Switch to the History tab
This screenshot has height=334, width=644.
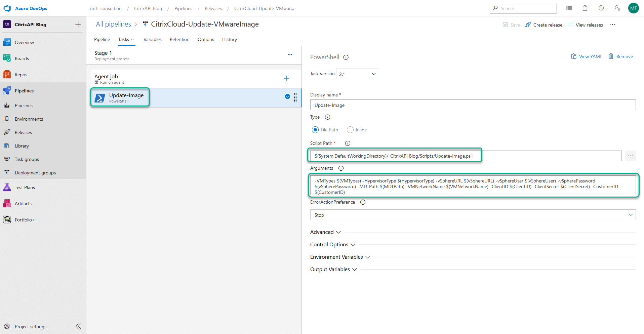pyautogui.click(x=230, y=39)
